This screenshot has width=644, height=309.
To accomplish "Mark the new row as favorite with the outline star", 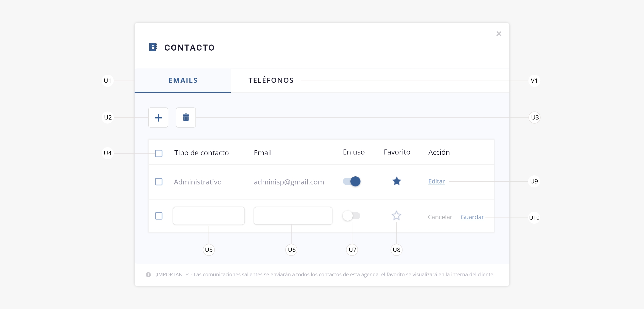I will pos(396,216).
